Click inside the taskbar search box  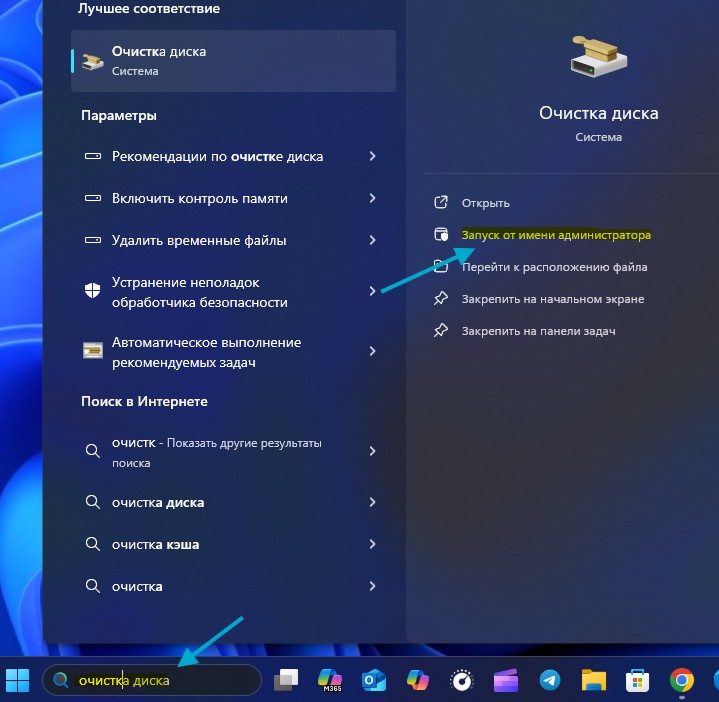[152, 680]
